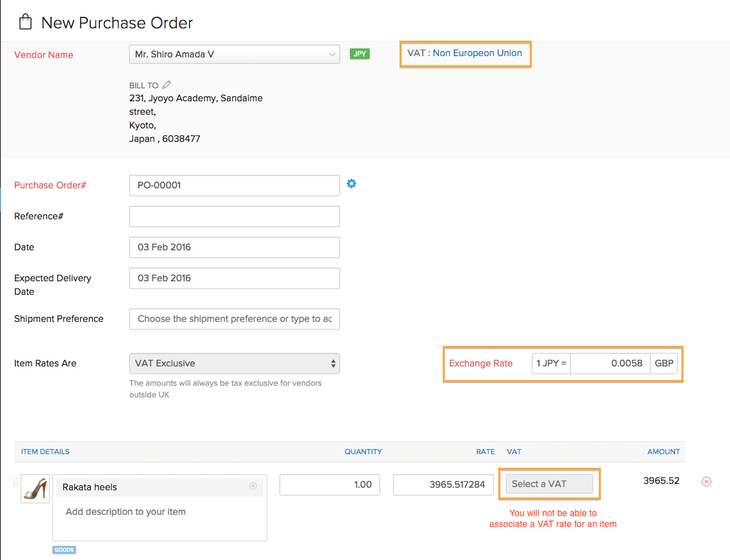Viewport: 730px width, 560px height.
Task: Click the JPY currency badge
Action: (360, 54)
